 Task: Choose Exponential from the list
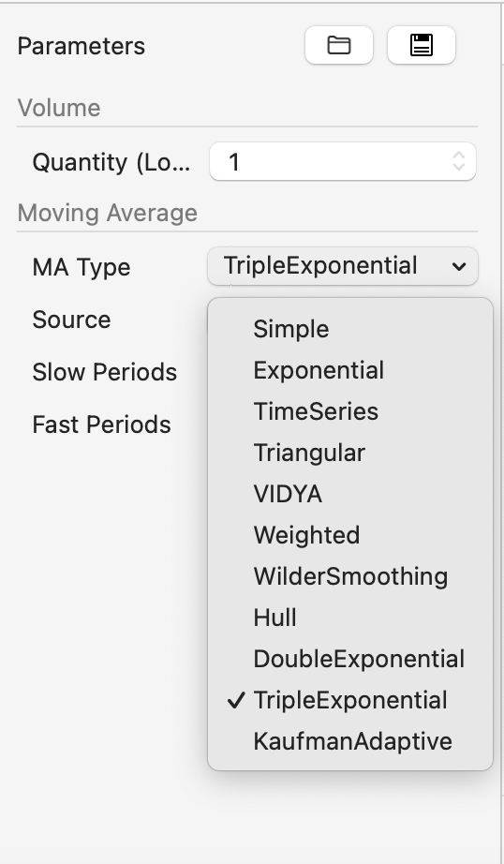(350, 370)
